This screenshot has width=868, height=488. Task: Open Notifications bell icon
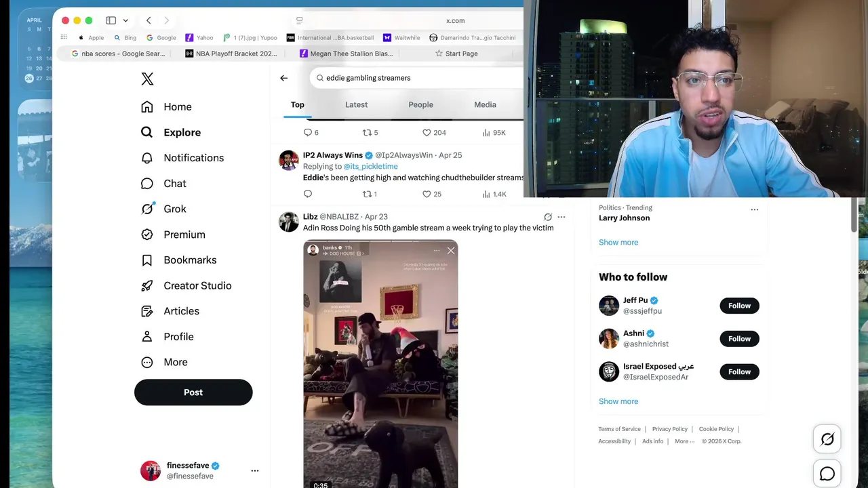[x=147, y=158]
